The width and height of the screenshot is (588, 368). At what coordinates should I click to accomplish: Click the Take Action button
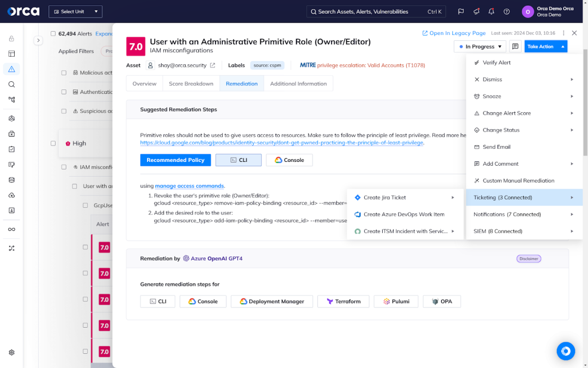click(x=546, y=46)
